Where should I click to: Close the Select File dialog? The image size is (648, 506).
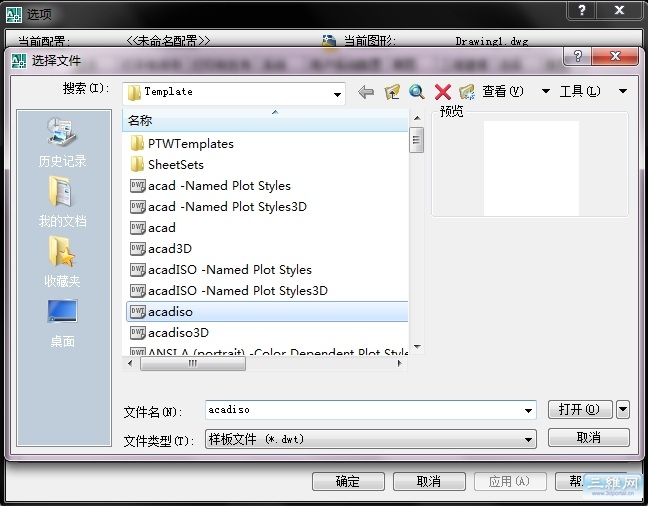pyautogui.click(x=615, y=56)
